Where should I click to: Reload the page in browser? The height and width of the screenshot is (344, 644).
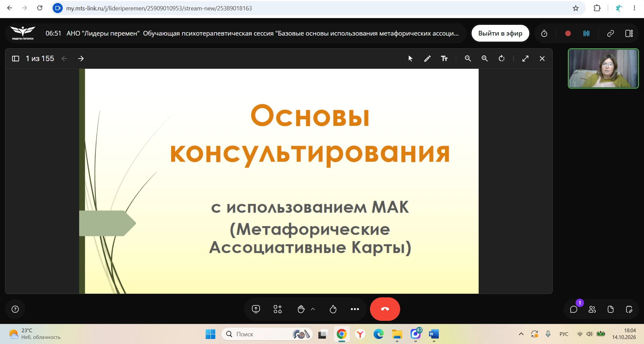point(40,8)
